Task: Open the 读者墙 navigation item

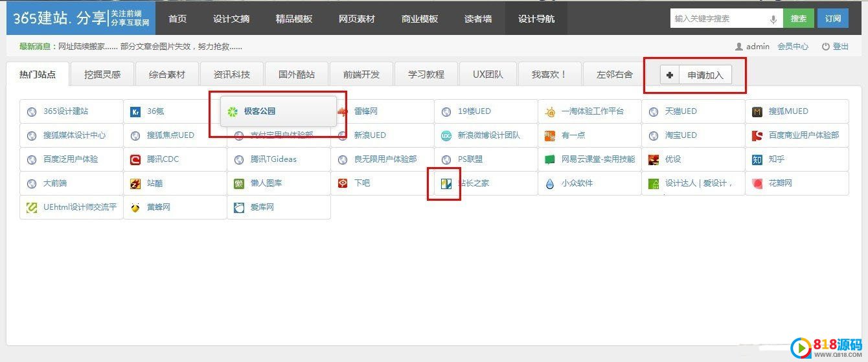Action: click(478, 18)
